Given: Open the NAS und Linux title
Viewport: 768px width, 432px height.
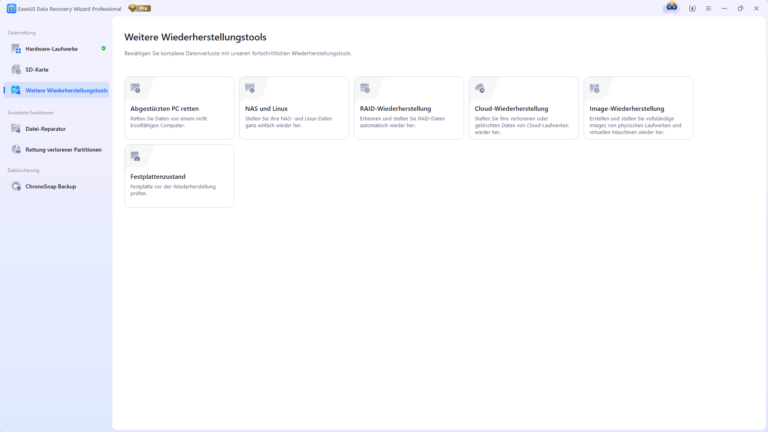Looking at the screenshot, I should 266,109.
